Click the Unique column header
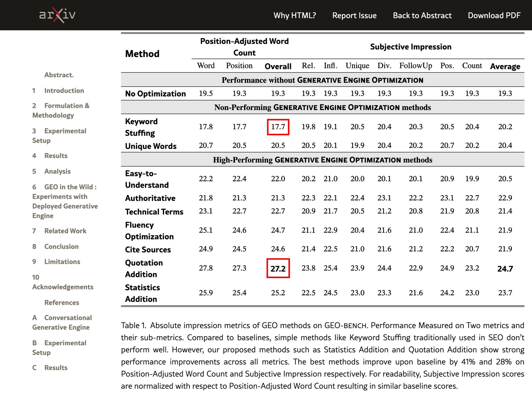This screenshot has height=395, width=532. point(357,66)
